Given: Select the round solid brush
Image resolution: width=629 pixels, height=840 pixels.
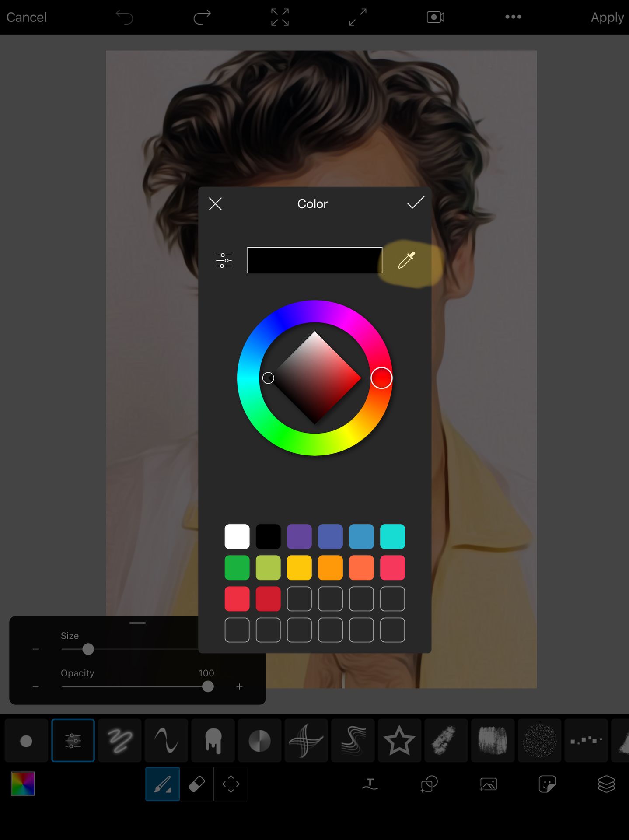Looking at the screenshot, I should tap(26, 741).
